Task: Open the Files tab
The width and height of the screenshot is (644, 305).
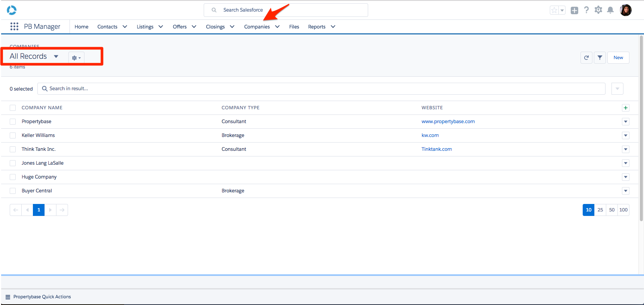Action: pyautogui.click(x=294, y=27)
